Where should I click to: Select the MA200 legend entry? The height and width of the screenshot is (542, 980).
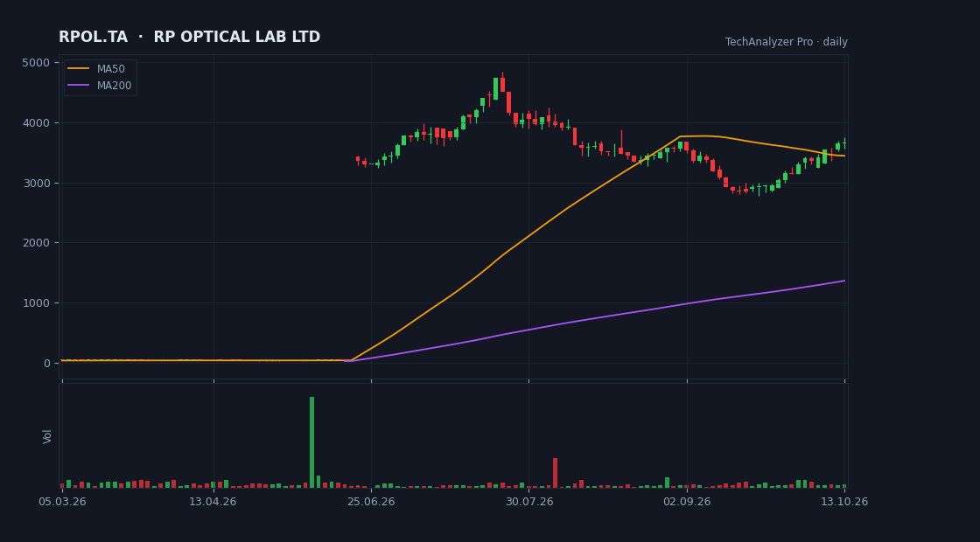[x=100, y=86]
